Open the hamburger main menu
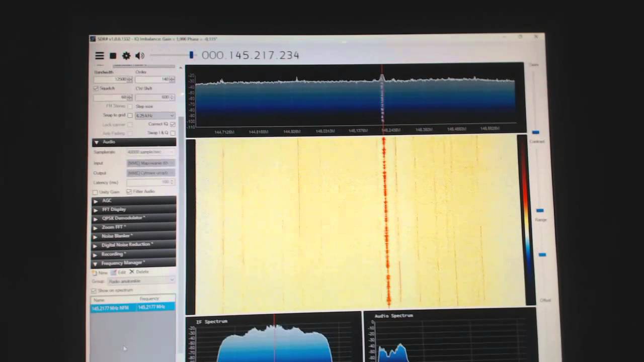 [100, 56]
